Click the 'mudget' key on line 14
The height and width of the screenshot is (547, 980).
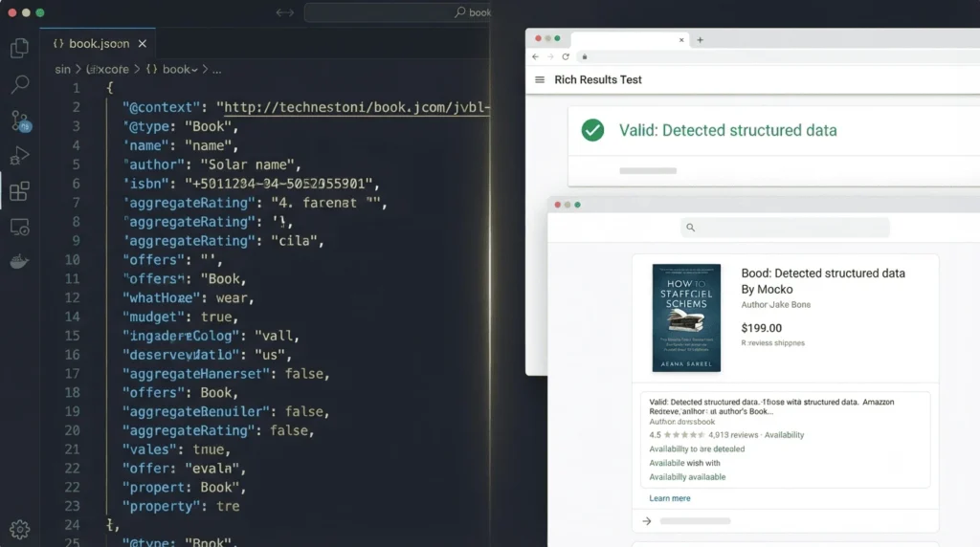point(154,317)
